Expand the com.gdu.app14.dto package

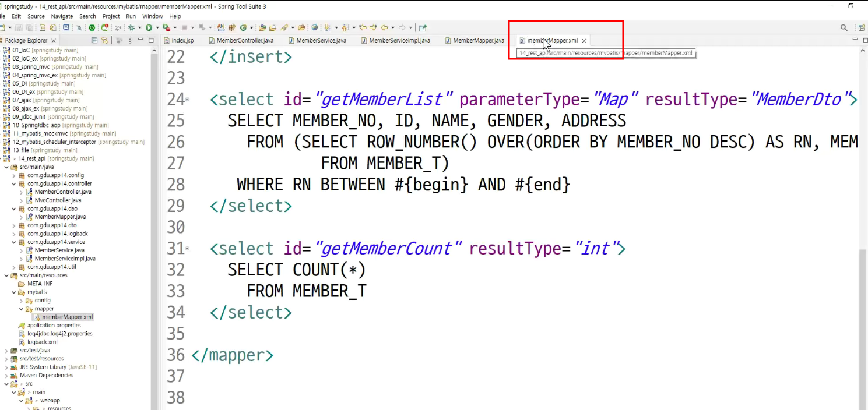tap(14, 225)
